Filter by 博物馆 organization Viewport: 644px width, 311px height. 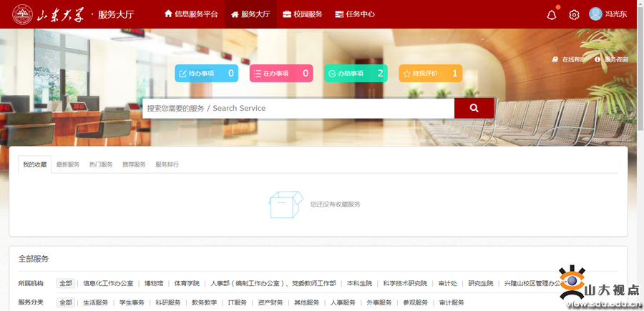click(x=153, y=283)
